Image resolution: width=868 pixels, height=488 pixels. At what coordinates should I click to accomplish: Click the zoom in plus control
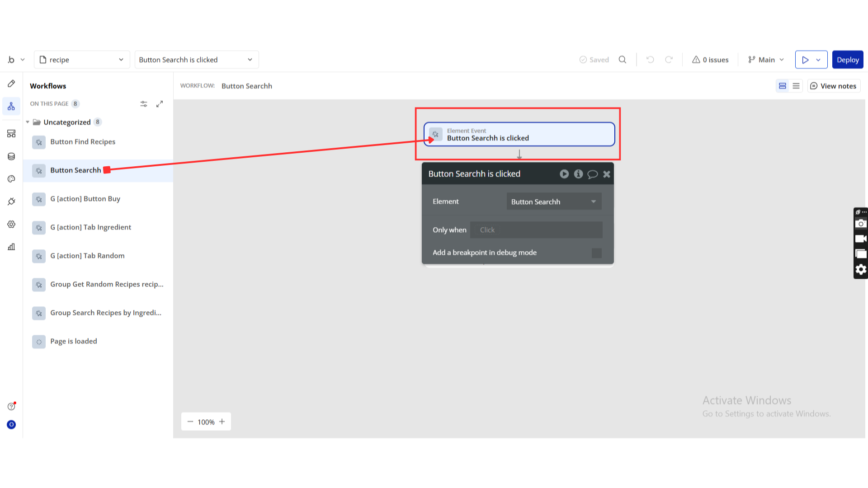222,422
